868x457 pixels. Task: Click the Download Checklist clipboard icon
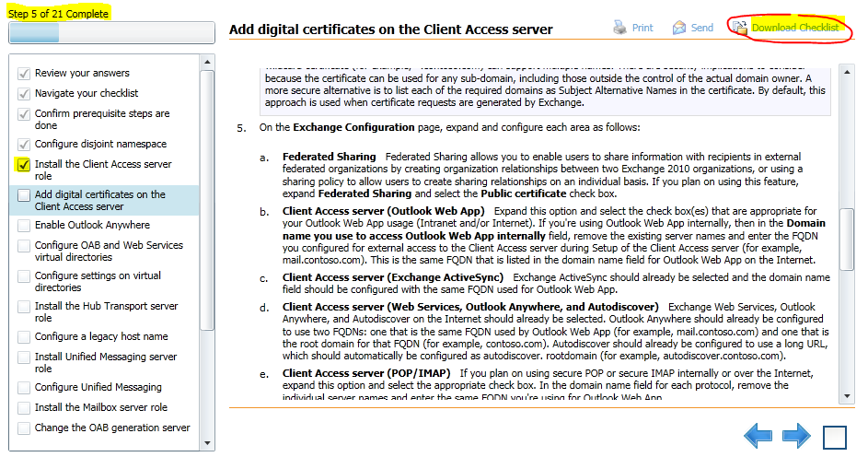(739, 27)
